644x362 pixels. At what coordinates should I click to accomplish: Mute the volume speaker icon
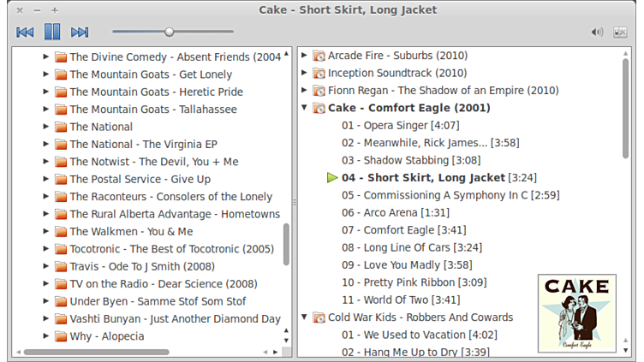pos(597,33)
